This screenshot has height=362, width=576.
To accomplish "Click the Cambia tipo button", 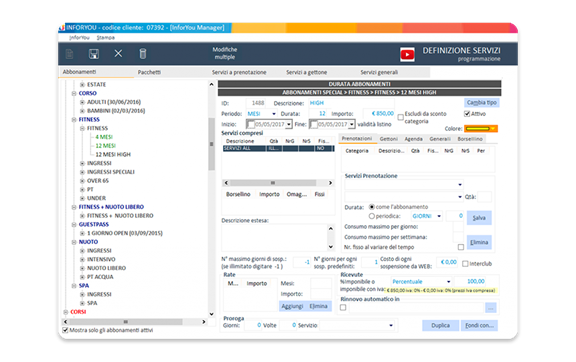I will 482,103.
